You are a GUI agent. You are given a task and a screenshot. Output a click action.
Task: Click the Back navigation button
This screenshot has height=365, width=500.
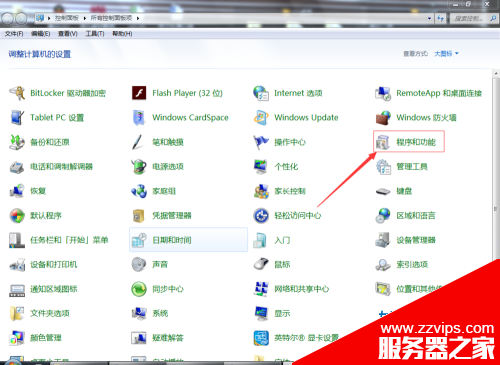tap(7, 18)
